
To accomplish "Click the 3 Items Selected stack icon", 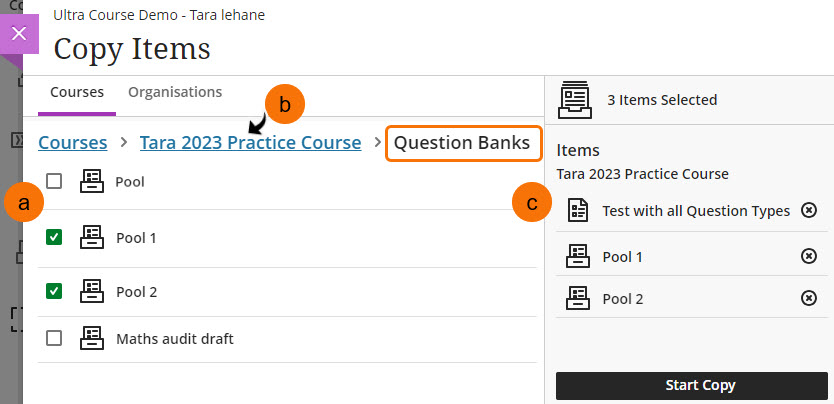I will [575, 99].
